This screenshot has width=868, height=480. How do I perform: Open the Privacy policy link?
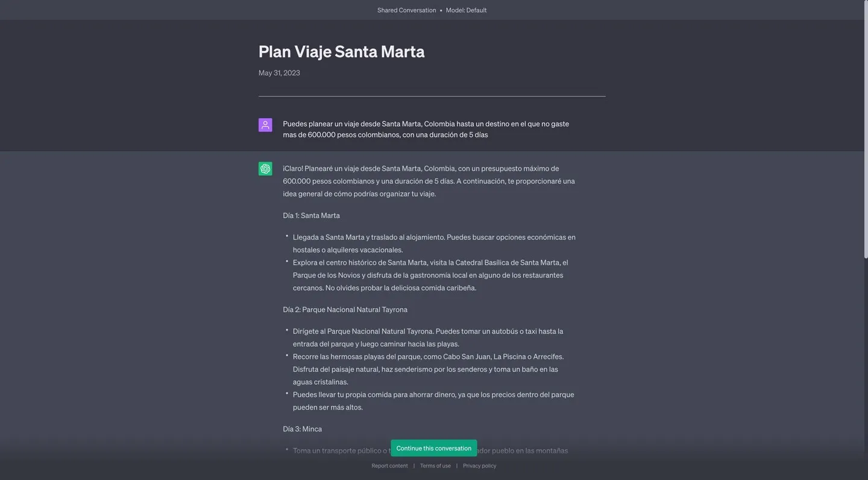[479, 466]
